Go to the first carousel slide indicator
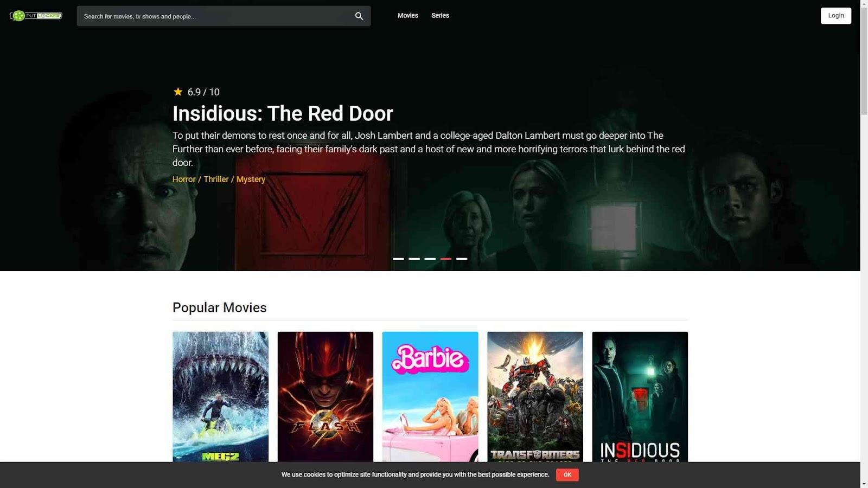The image size is (868, 488). click(398, 259)
